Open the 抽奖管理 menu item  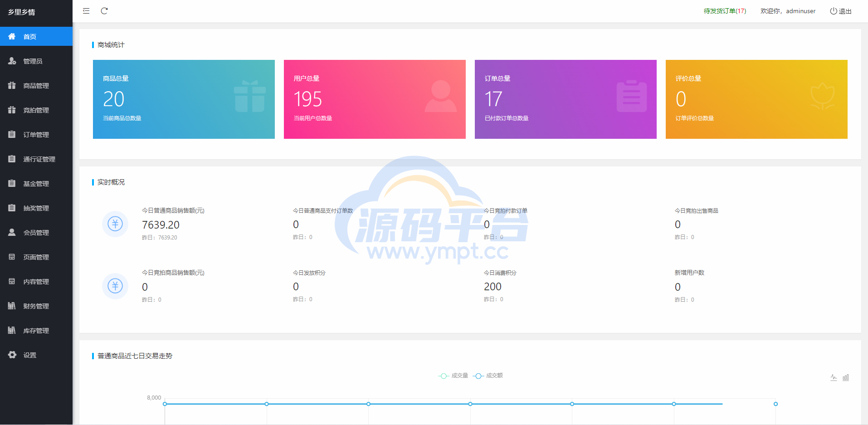[36, 208]
